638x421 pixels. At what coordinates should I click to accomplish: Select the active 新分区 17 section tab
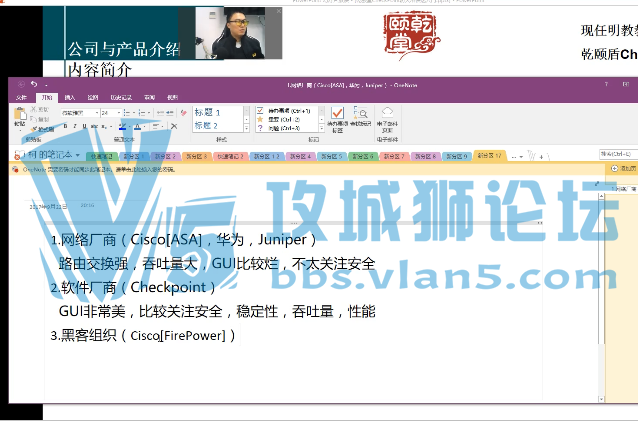coord(489,155)
